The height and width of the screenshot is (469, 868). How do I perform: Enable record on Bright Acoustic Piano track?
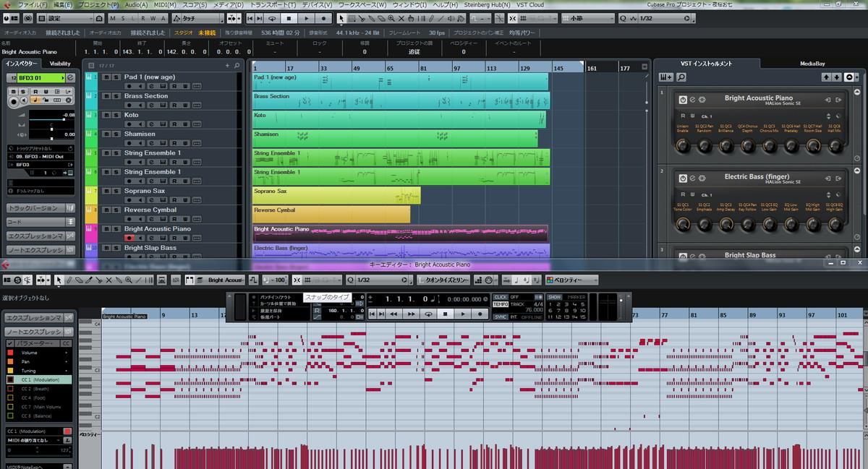pyautogui.click(x=129, y=238)
